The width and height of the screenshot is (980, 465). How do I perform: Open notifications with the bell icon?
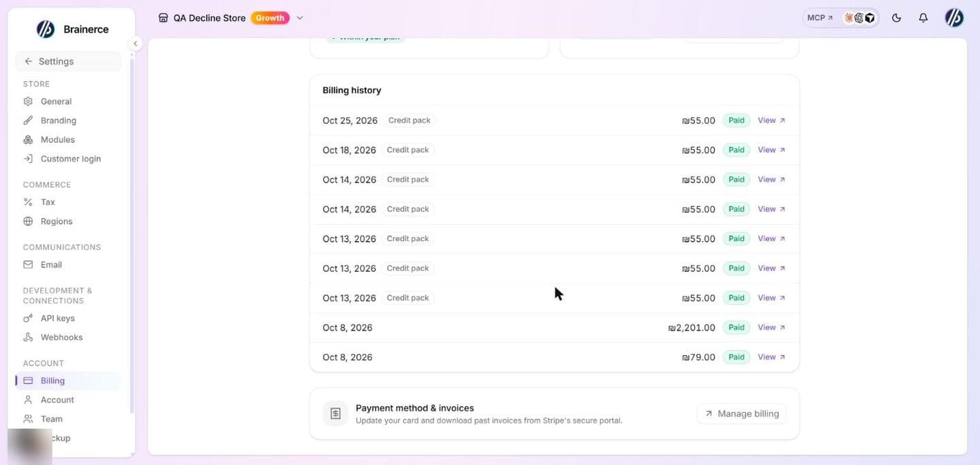pos(924,18)
